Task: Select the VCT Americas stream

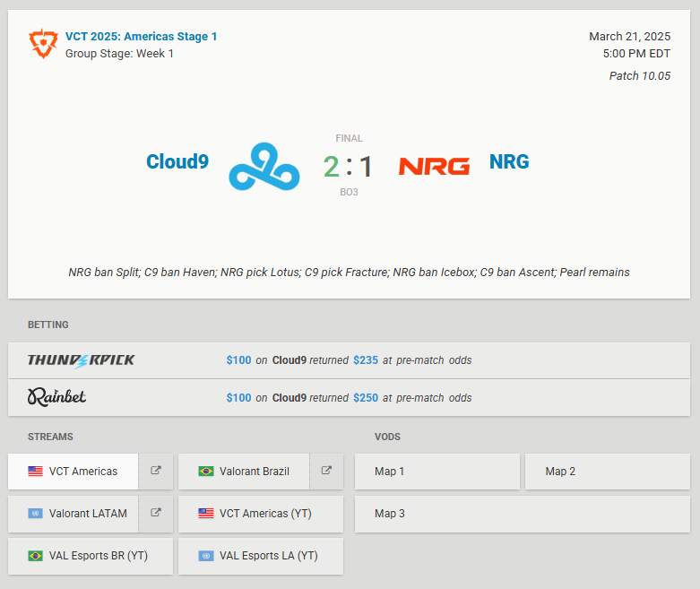Action: pyautogui.click(x=73, y=472)
